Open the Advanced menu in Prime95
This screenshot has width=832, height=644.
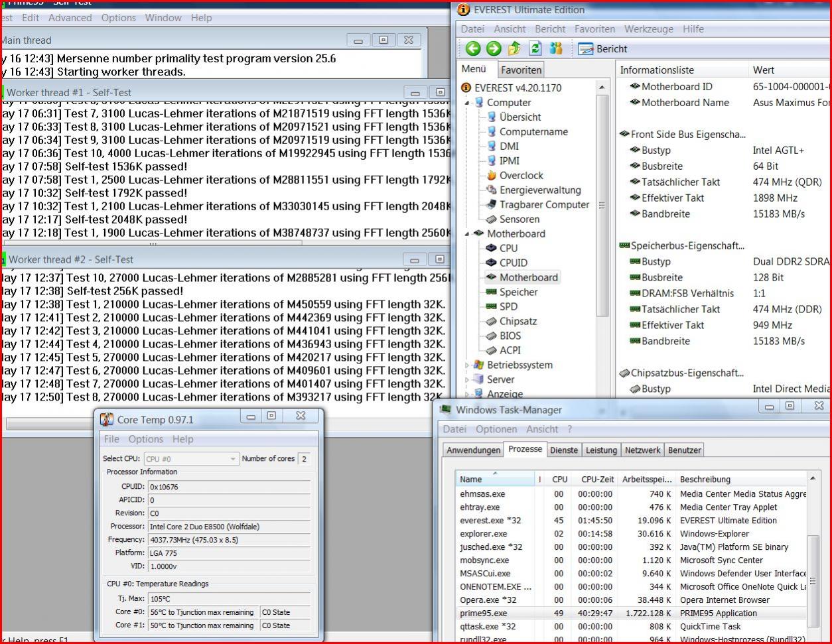(70, 18)
